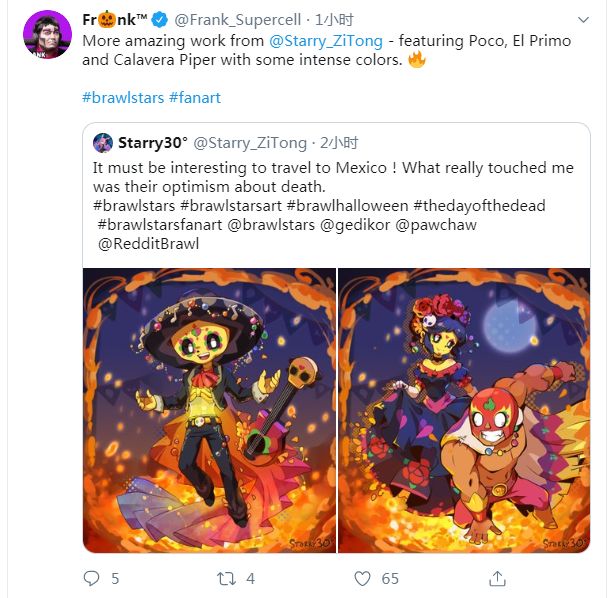Image resolution: width=609 pixels, height=598 pixels.
Task: Click the reply speech bubble icon
Action: coord(92,578)
